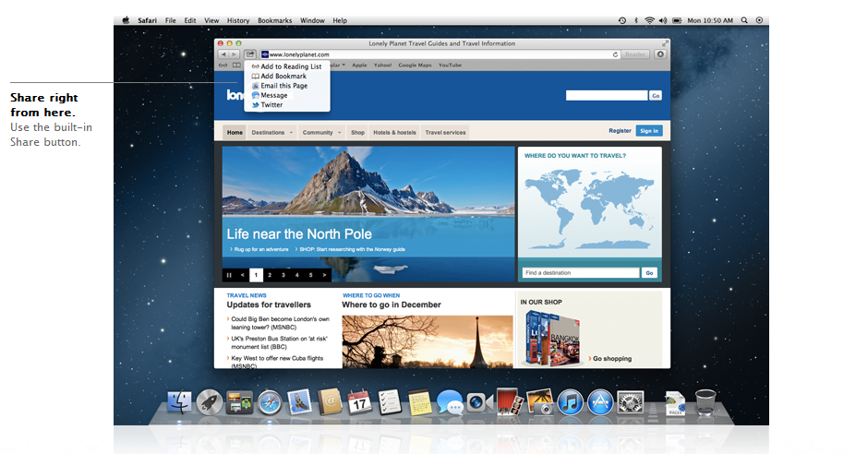868x454 pixels.
Task: Choose Email this Page in share menu
Action: (x=287, y=86)
